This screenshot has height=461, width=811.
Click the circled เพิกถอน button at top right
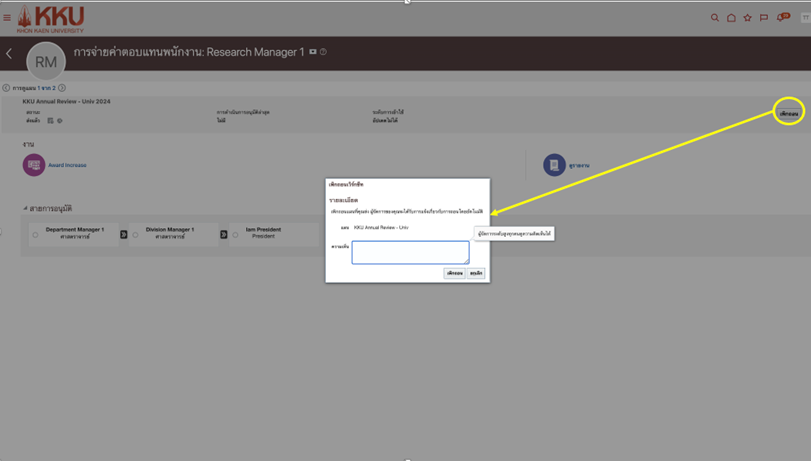(789, 114)
